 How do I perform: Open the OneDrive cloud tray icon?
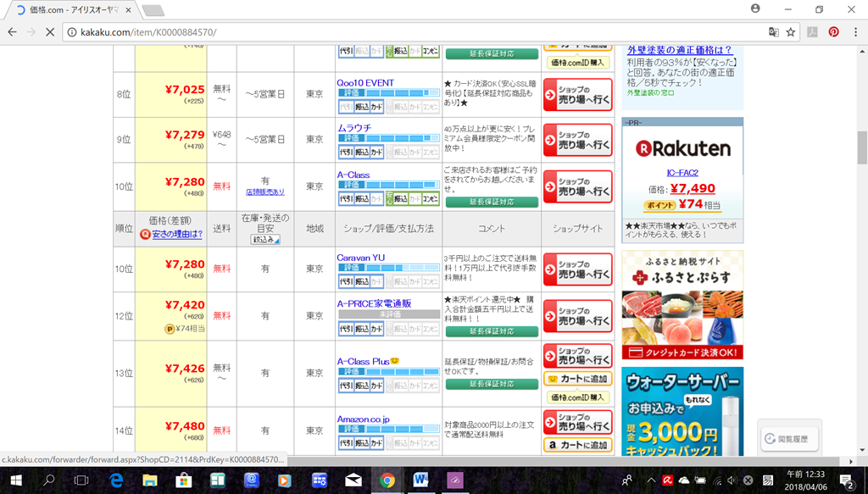click(x=684, y=480)
